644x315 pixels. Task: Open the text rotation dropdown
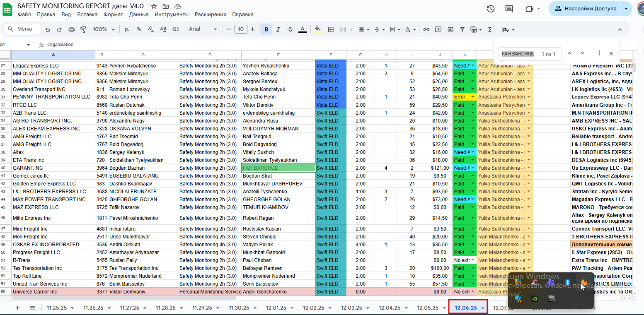[x=410, y=29]
